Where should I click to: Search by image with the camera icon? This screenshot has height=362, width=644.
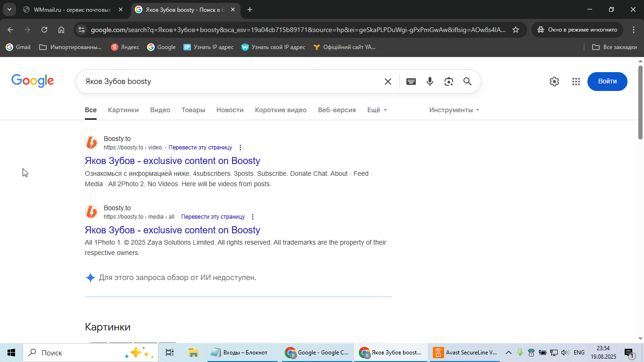pyautogui.click(x=449, y=82)
